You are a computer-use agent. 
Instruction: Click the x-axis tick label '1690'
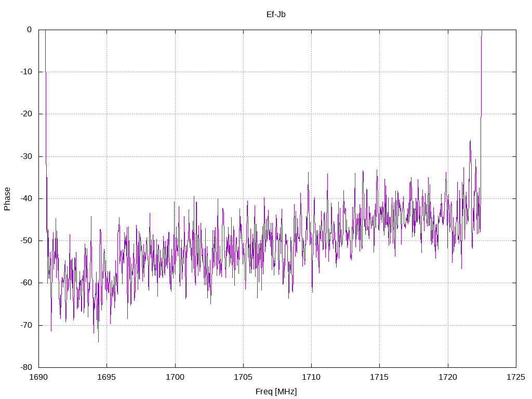(x=38, y=377)
